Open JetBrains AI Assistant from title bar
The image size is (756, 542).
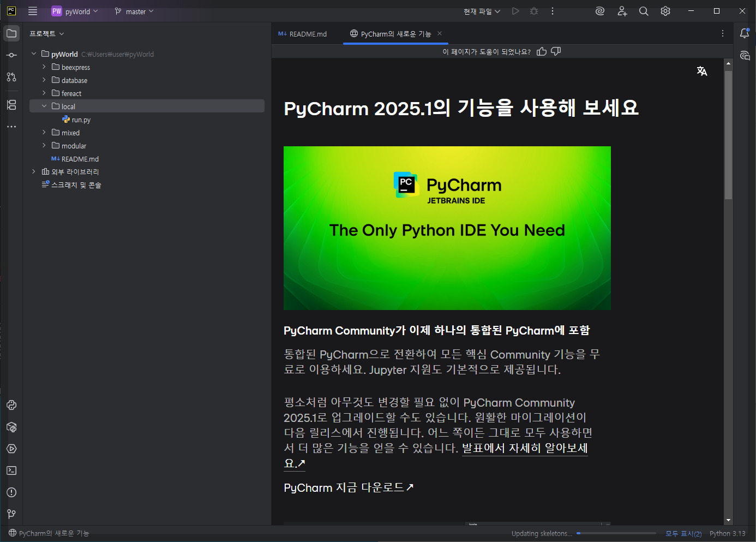(x=600, y=11)
